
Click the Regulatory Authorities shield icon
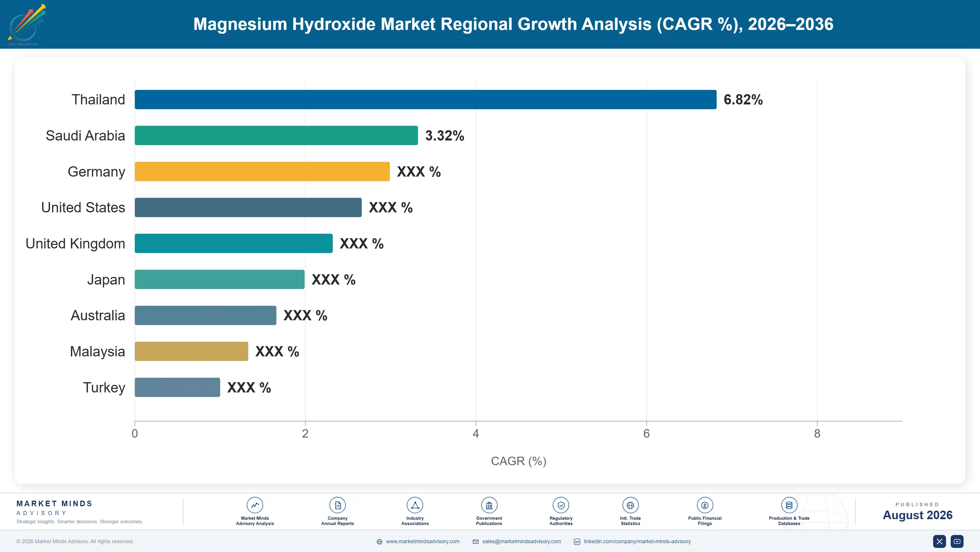pos(561,505)
